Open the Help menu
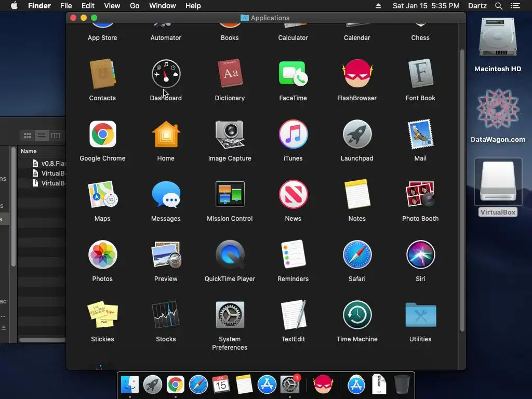Viewport: 532px width, 399px height. click(x=193, y=6)
